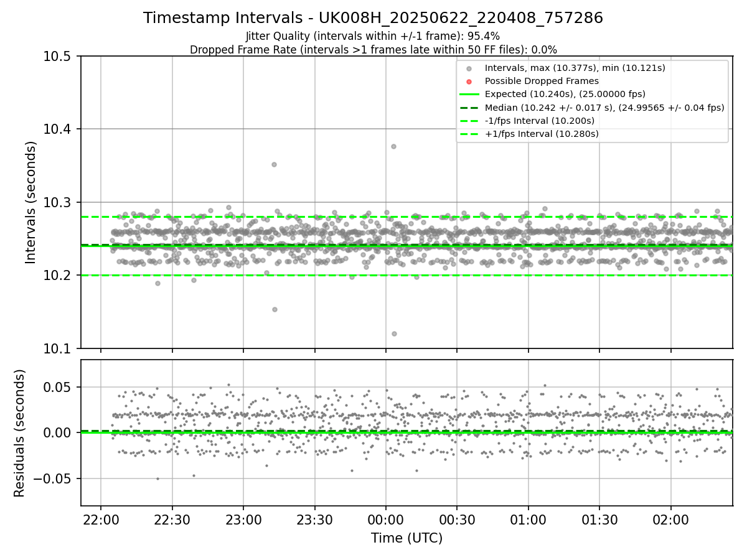Select the 'Dropped Frame Rate' 0.0% subtitle line
Screen dimensions: 747x560
click(x=373, y=50)
